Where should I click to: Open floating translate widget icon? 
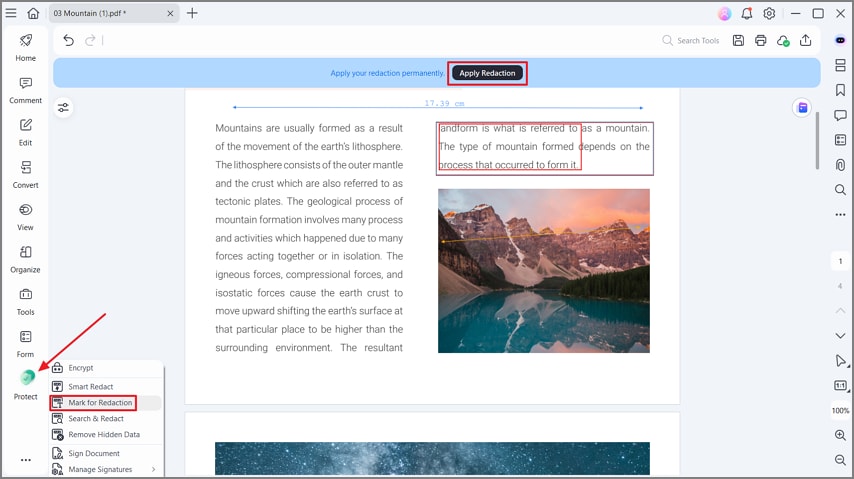click(x=802, y=108)
